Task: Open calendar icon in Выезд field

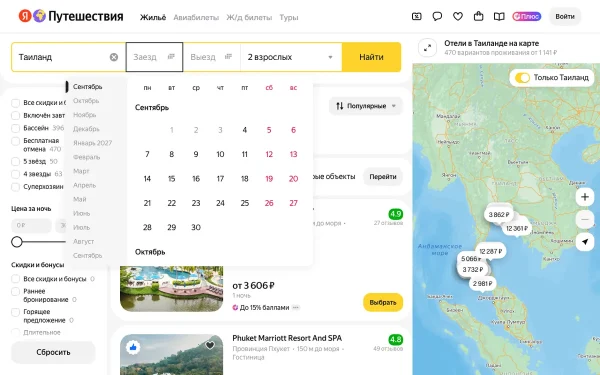Action: point(228,57)
